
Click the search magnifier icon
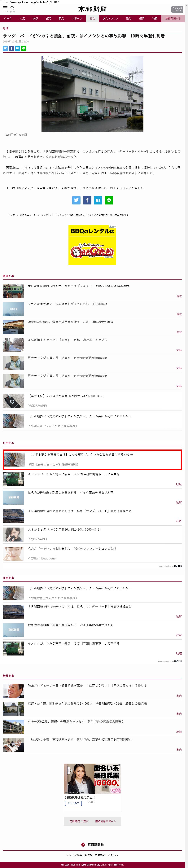click(x=12, y=8)
